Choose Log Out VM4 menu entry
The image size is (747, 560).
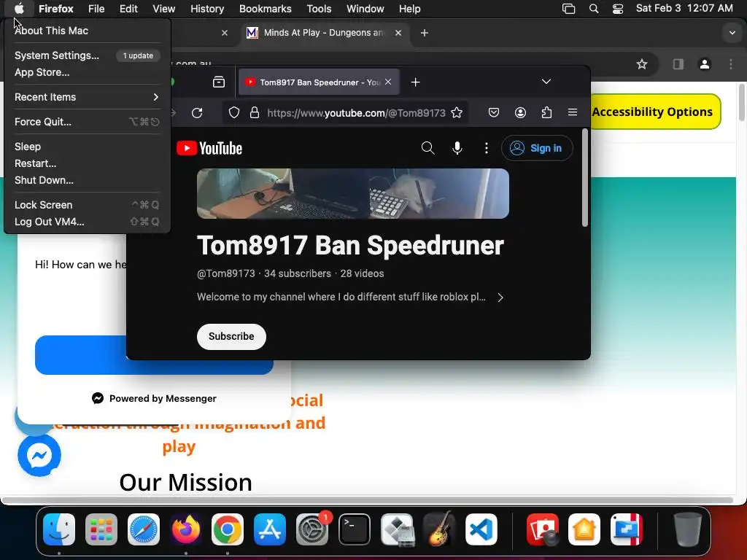87,222
